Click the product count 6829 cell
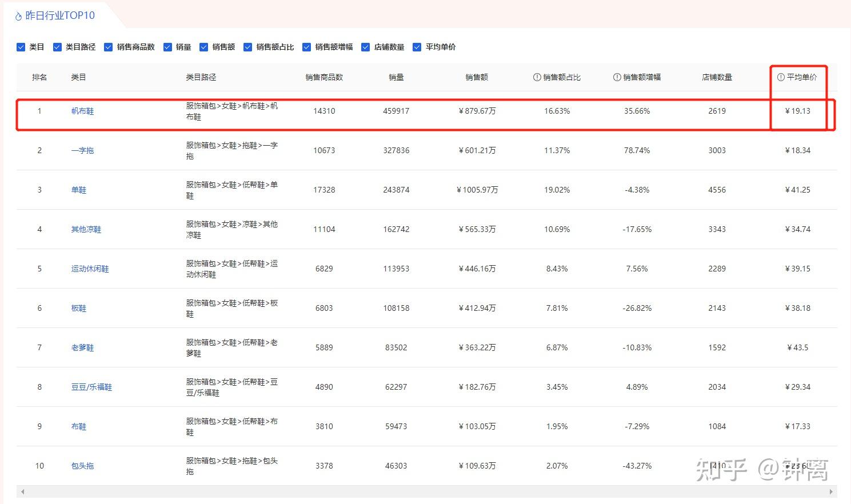The height and width of the screenshot is (504, 851). pos(324,269)
